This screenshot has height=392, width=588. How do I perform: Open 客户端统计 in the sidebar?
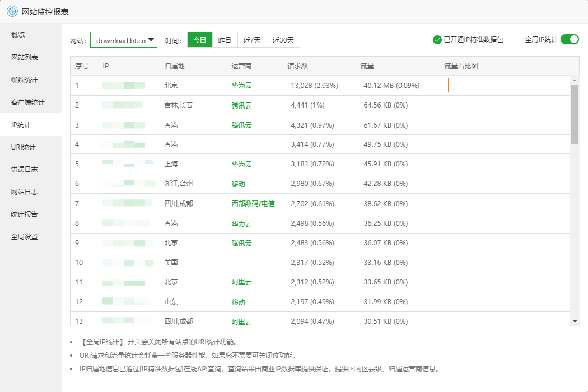[31, 102]
